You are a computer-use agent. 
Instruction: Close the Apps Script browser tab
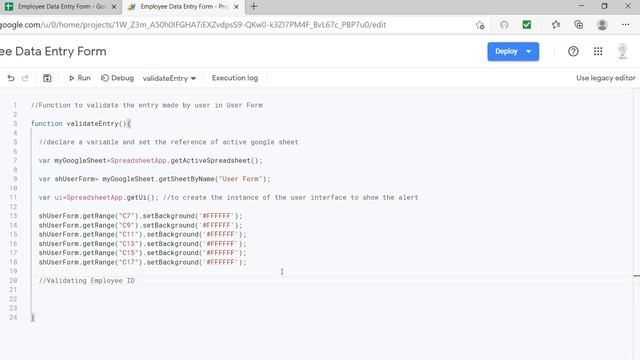coord(236,7)
